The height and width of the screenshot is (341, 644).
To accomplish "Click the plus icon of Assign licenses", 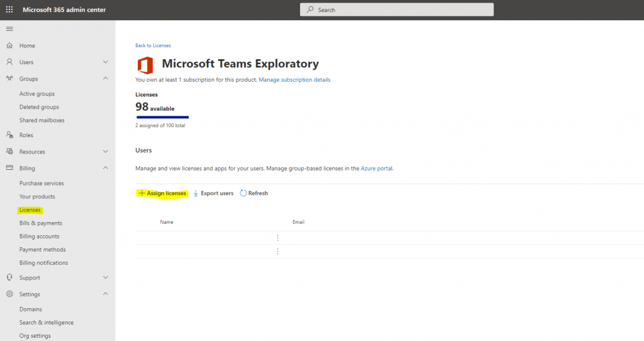I will tap(142, 193).
